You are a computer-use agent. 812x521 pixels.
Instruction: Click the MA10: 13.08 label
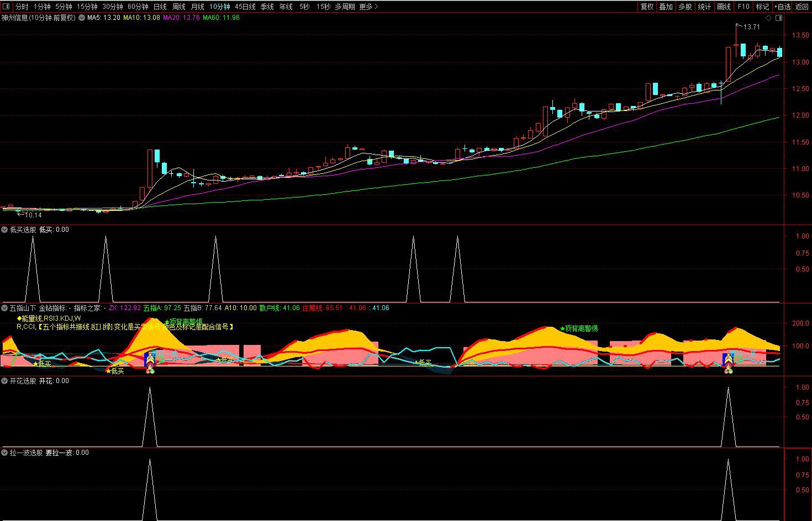pos(141,18)
